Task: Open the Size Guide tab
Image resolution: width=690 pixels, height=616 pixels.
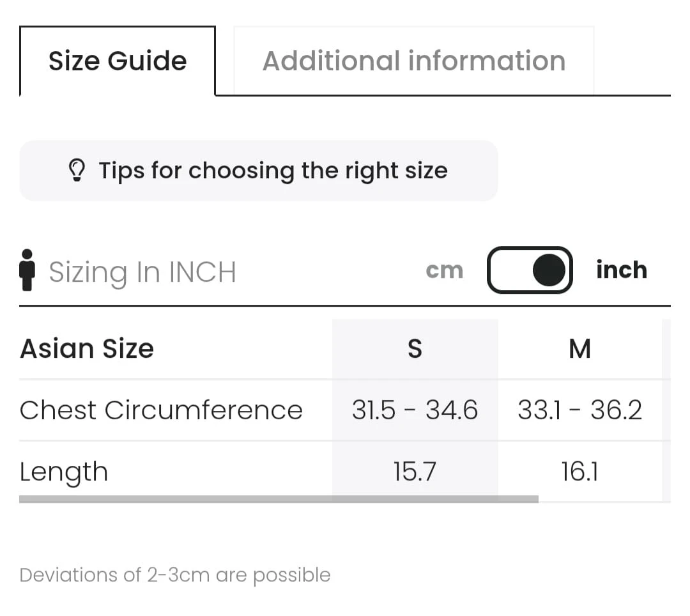Action: coord(118,61)
